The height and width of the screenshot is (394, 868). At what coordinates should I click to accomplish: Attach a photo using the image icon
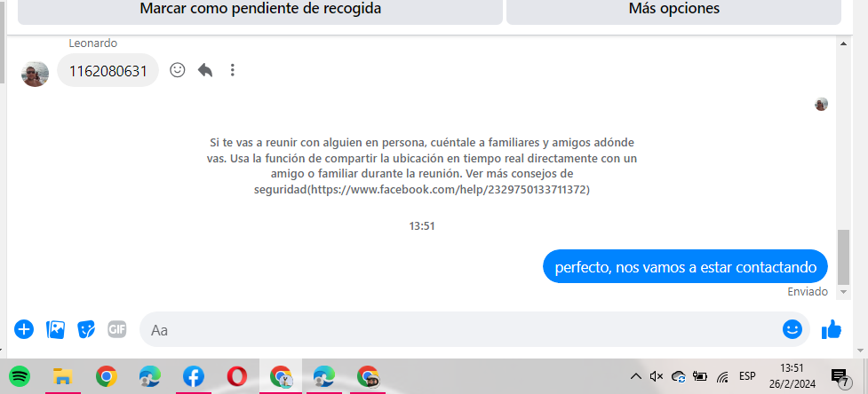click(x=55, y=330)
